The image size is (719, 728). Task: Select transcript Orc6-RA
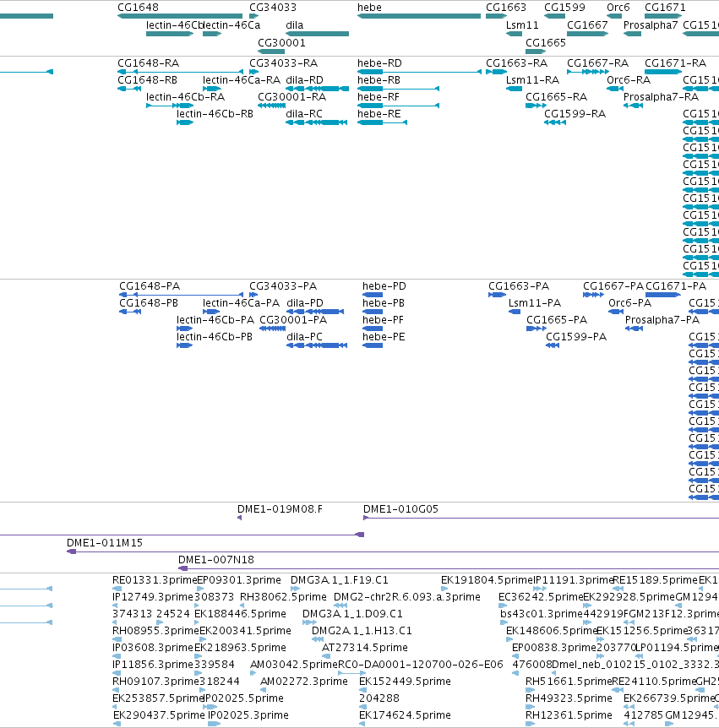[x=629, y=80]
